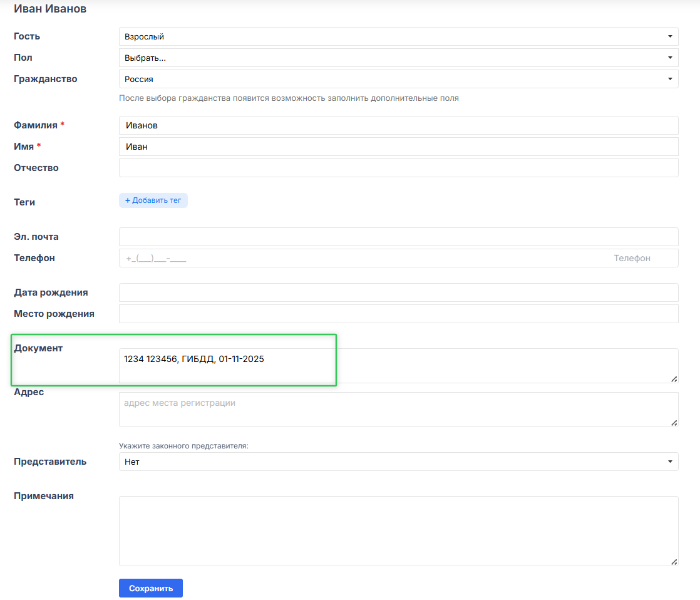
Task: Click the Адрес text area resize handle
Action: (x=674, y=423)
